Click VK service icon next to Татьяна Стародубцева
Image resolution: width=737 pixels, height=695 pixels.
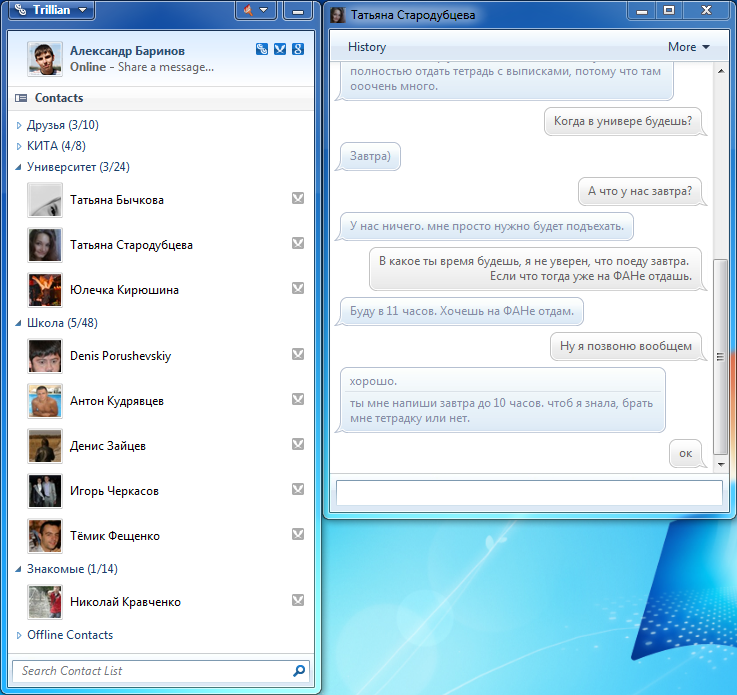(x=298, y=243)
